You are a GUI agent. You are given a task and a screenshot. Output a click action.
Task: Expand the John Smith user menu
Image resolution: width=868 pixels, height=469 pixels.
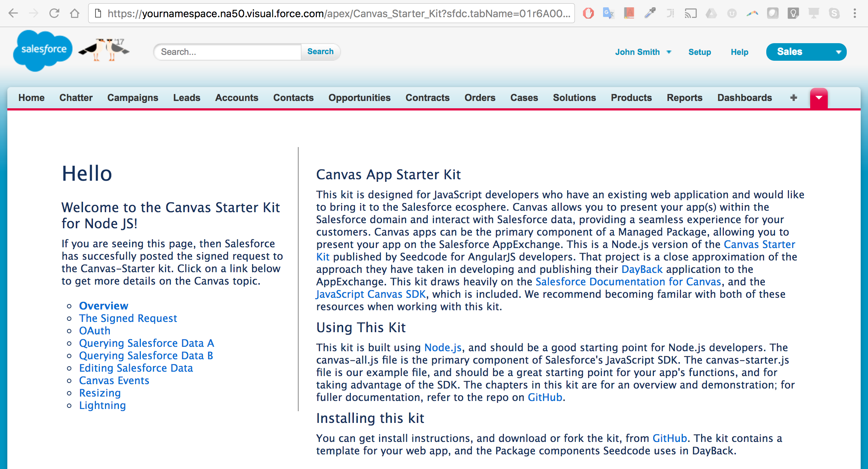pyautogui.click(x=643, y=52)
